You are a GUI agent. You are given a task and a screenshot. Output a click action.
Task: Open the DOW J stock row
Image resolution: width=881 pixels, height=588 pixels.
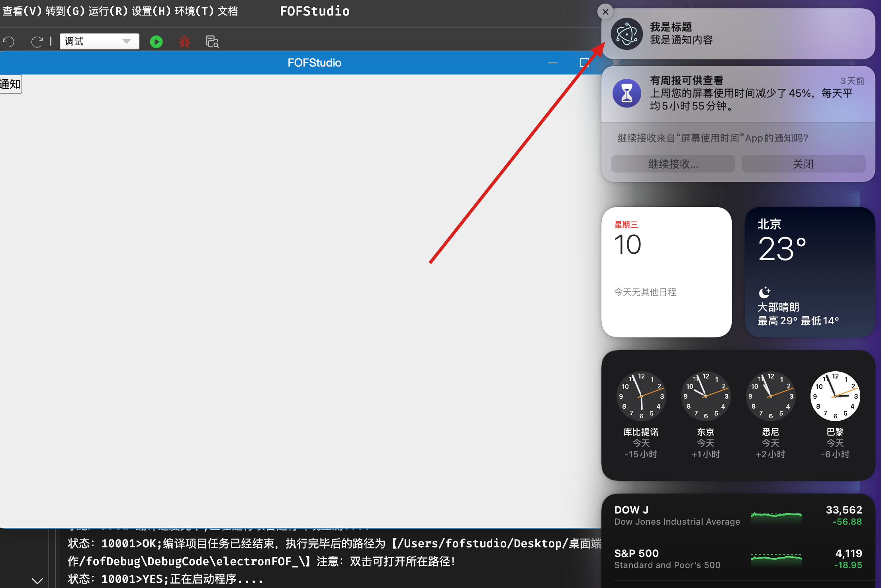(738, 515)
